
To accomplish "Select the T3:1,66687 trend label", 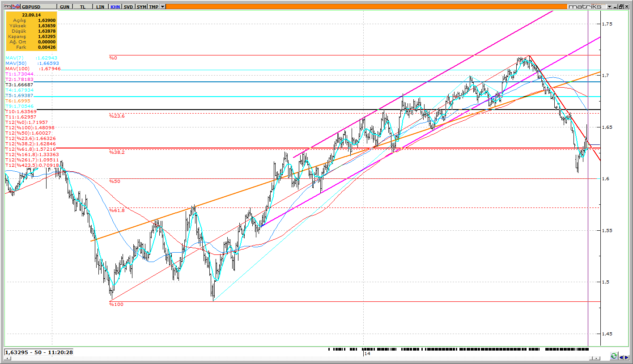I will (x=19, y=85).
